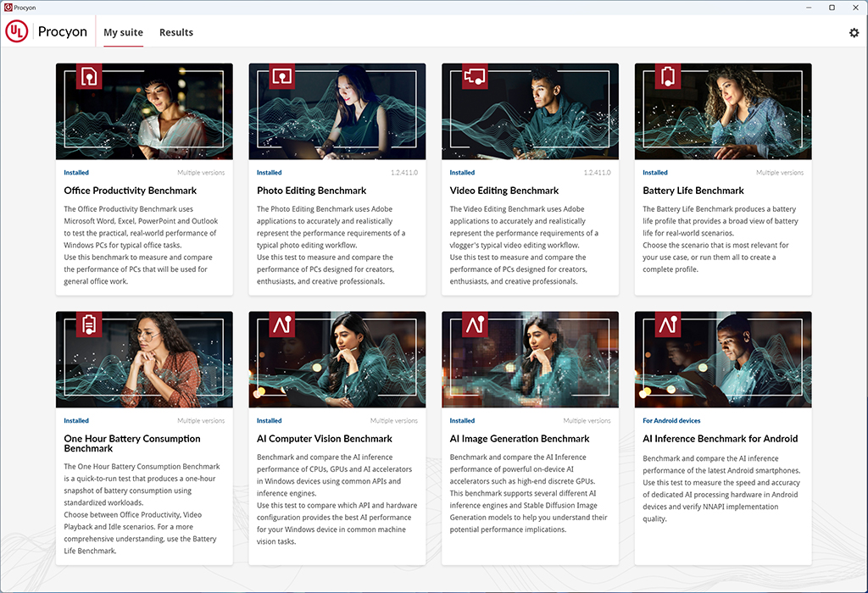Viewport: 868px width, 593px height.
Task: Open the Video Editing Benchmark thumbnail image
Action: point(530,111)
